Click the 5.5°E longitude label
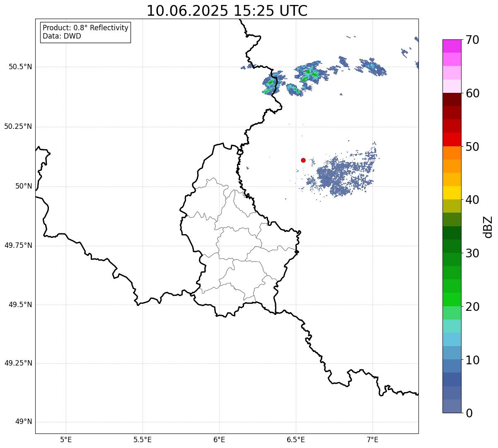 [x=143, y=440]
